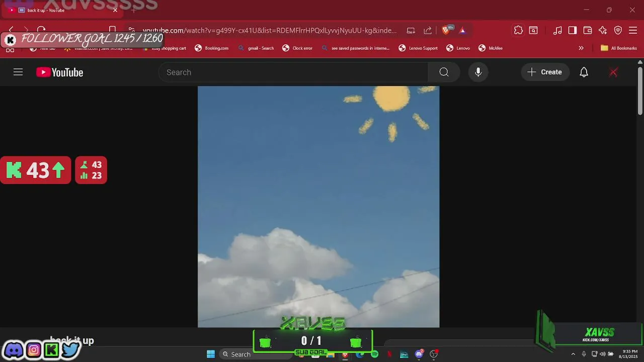644x362 pixels.
Task: Launch the Leo AI sparkle icon
Action: click(x=603, y=30)
